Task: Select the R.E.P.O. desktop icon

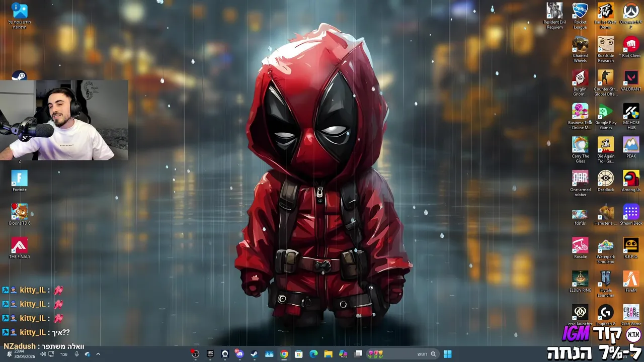Action: coord(631,248)
